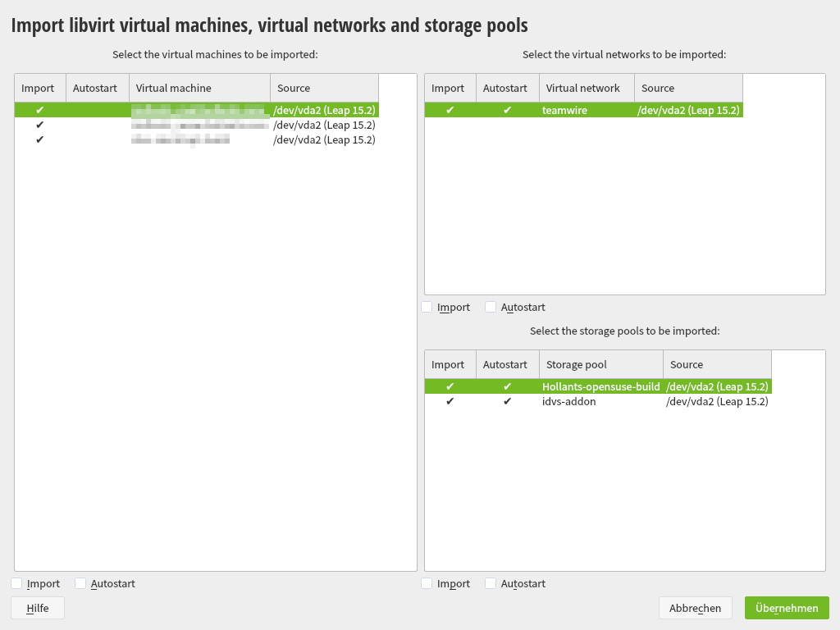The width and height of the screenshot is (840, 630).
Task: Click the Autostart column header in the virtual machines table
Action: pyautogui.click(x=98, y=88)
